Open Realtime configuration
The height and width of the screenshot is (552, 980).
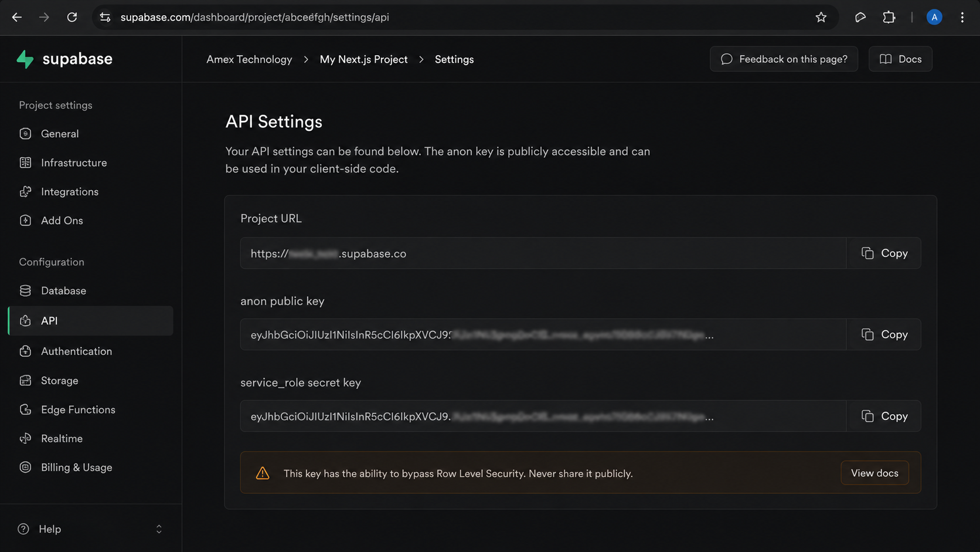tap(90, 439)
